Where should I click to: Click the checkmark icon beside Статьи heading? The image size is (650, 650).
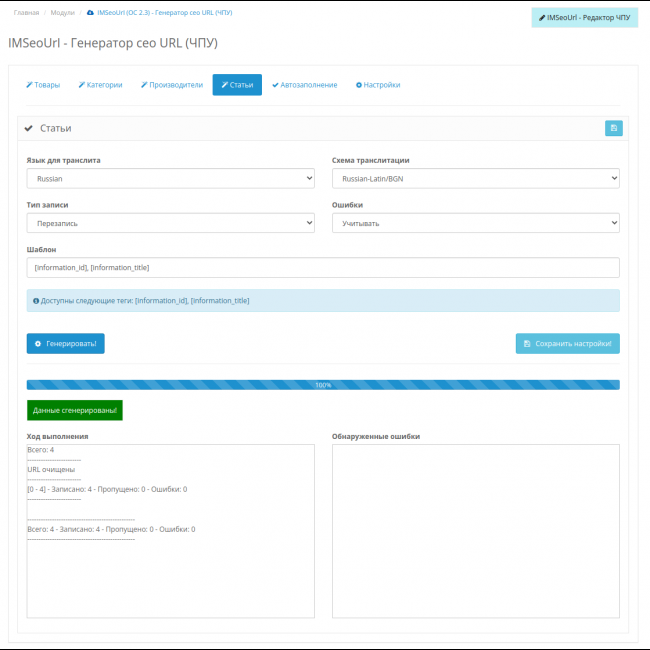29,128
